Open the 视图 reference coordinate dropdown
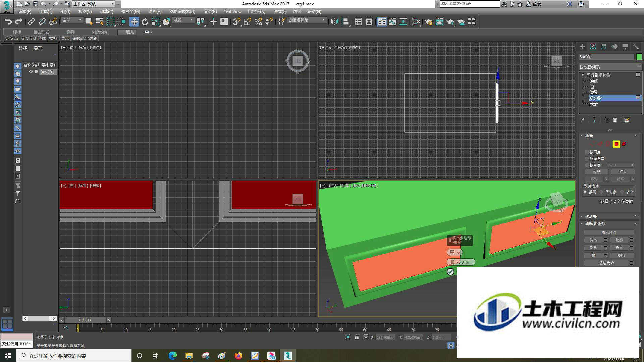The width and height of the screenshot is (644, 363). (x=183, y=20)
